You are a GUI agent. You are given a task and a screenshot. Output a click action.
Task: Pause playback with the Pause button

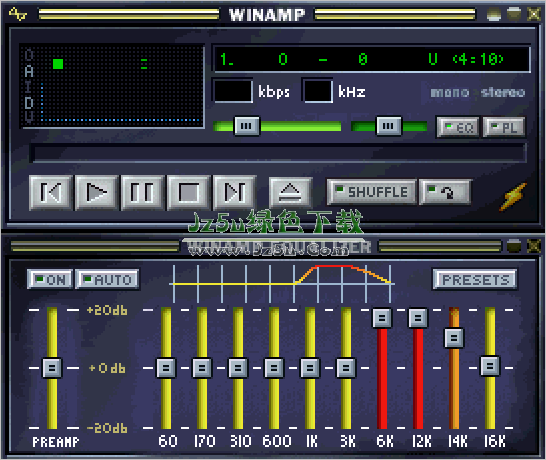tap(142, 193)
